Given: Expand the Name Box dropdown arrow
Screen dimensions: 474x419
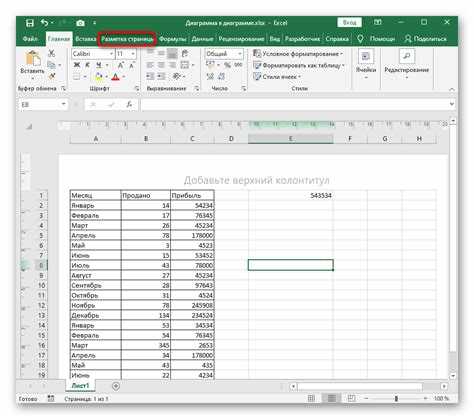Looking at the screenshot, I should 63,105.
